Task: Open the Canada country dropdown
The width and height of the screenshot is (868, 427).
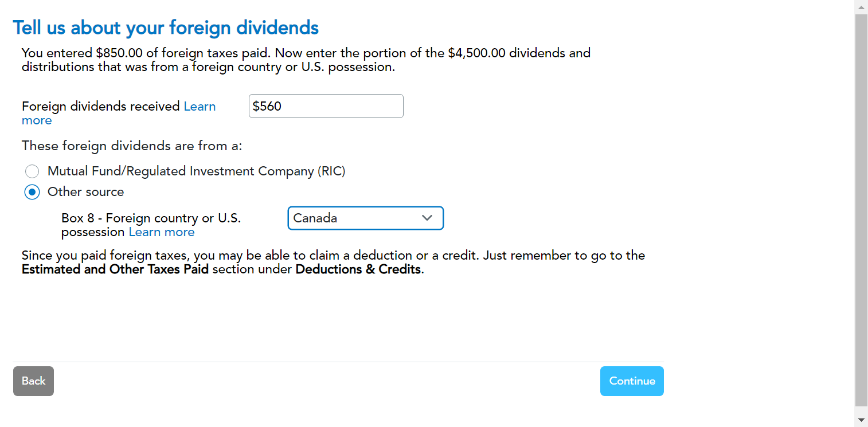Action: point(355,218)
